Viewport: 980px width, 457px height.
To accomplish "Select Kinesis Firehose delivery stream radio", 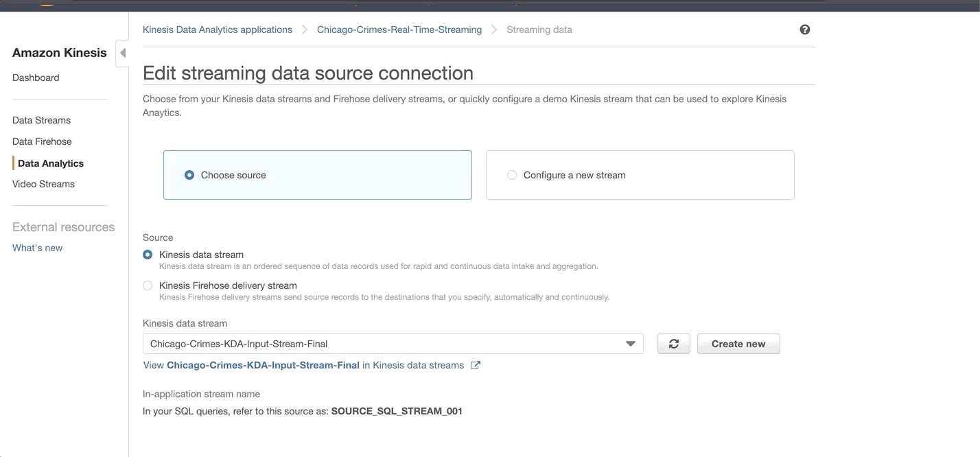I will (148, 285).
